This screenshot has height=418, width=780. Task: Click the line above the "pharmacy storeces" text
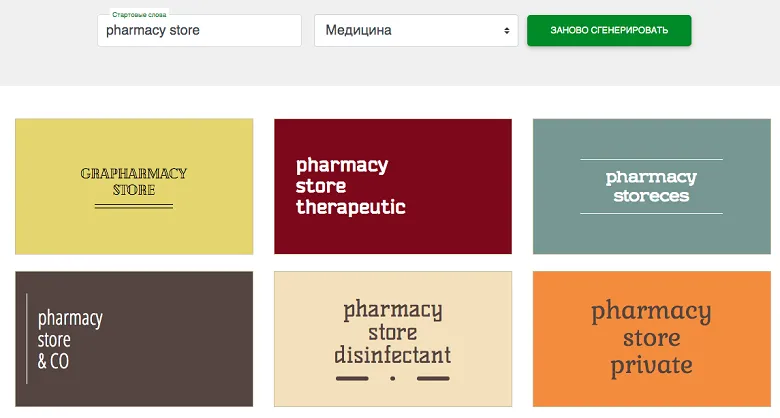[x=651, y=160]
